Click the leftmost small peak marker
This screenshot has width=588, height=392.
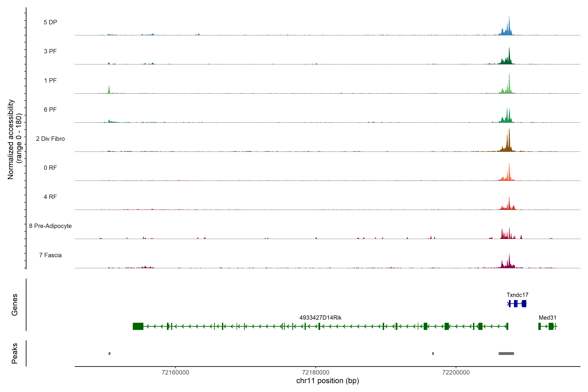(109, 353)
